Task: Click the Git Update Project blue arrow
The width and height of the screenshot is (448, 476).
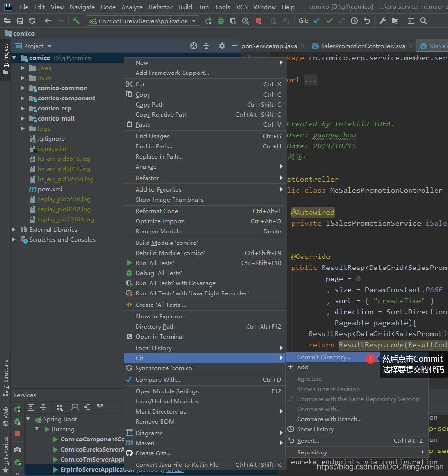Action: click(317, 21)
